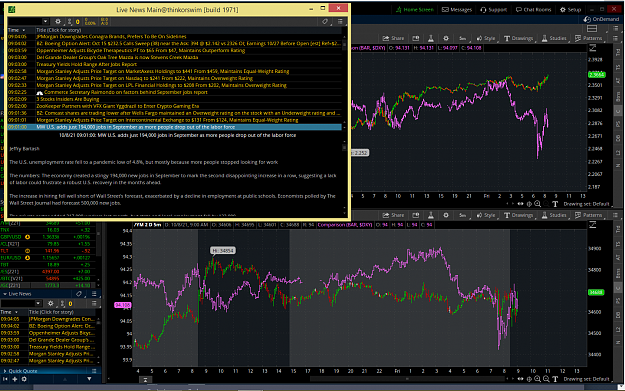625x391 pixels.
Task: Open Messages in the main window top bar
Action: coord(457,10)
